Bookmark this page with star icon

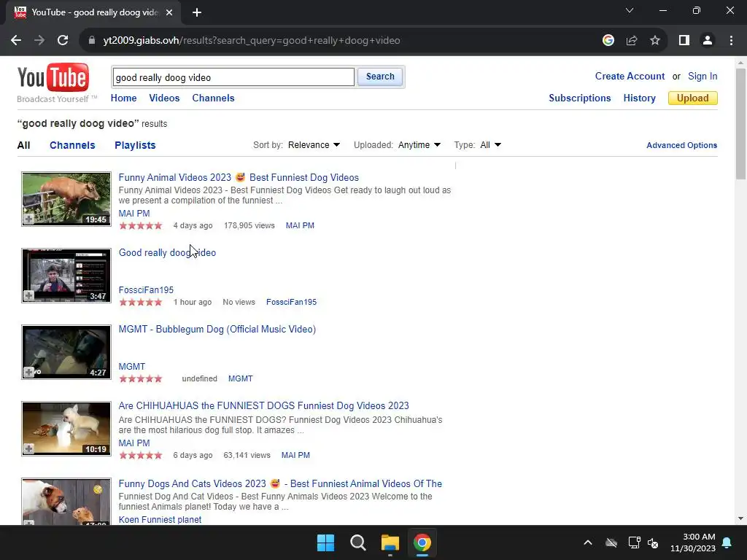coord(655,41)
